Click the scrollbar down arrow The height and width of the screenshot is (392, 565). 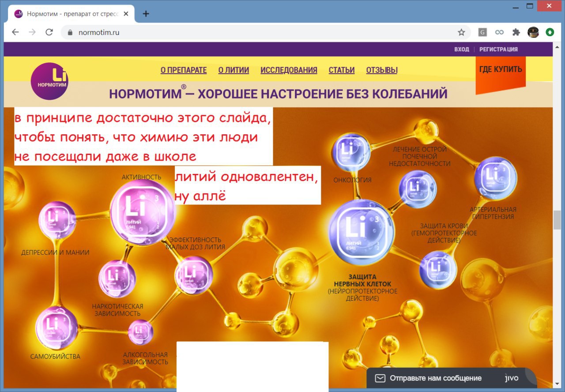(557, 385)
